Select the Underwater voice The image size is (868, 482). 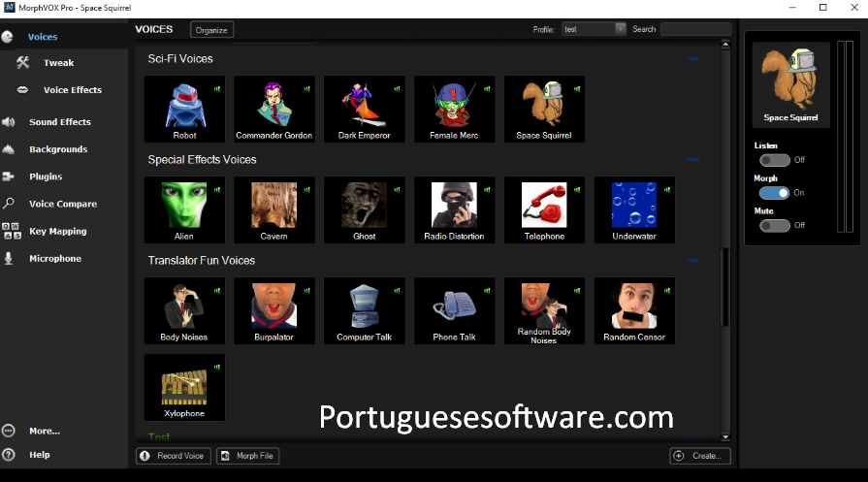(x=634, y=209)
